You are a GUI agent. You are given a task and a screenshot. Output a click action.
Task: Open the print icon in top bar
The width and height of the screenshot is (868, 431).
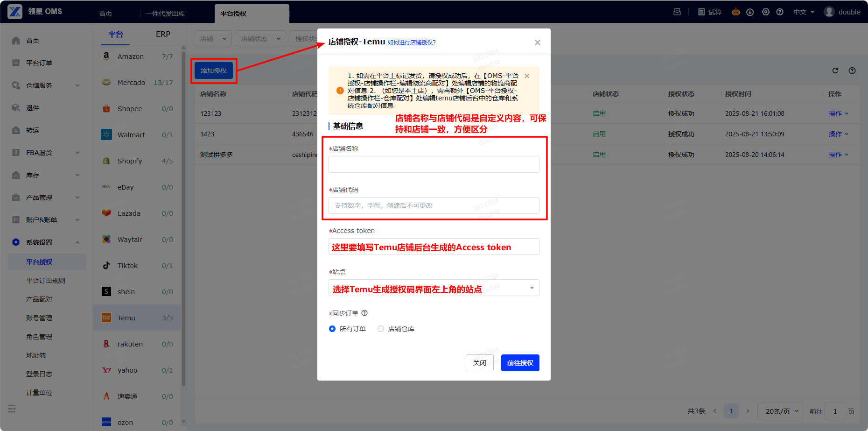[x=677, y=12]
